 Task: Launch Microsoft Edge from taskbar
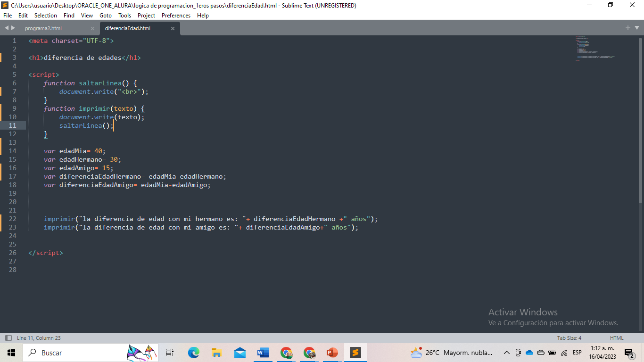click(194, 353)
